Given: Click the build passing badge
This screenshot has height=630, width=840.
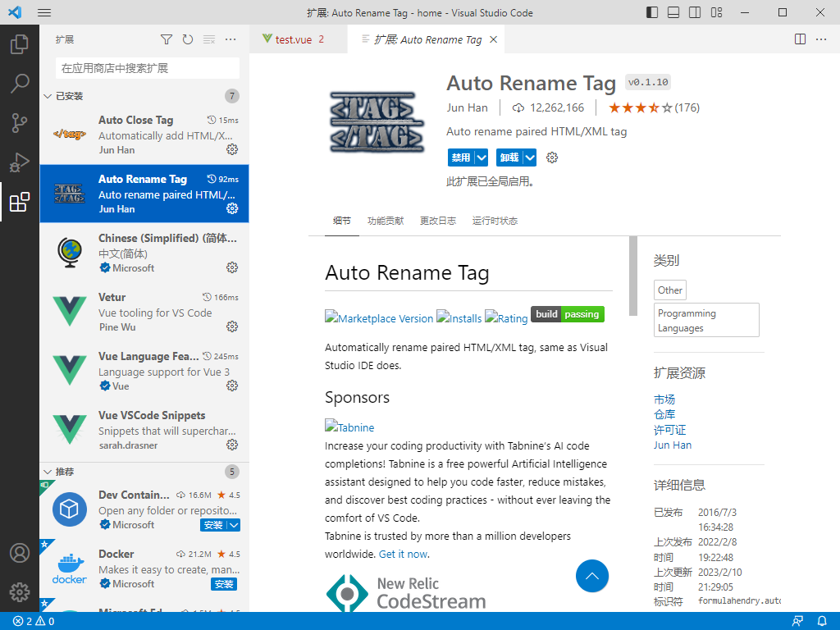Looking at the screenshot, I should coord(568,314).
